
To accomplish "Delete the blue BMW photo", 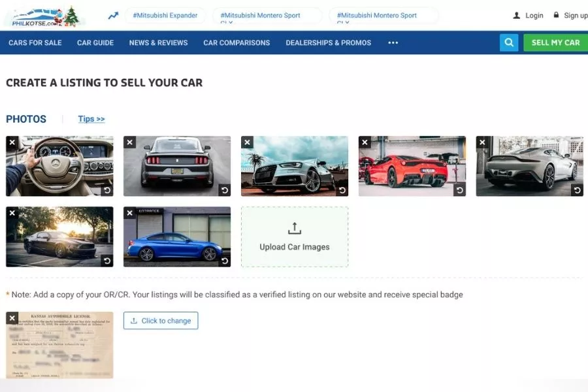I will [x=129, y=212].
